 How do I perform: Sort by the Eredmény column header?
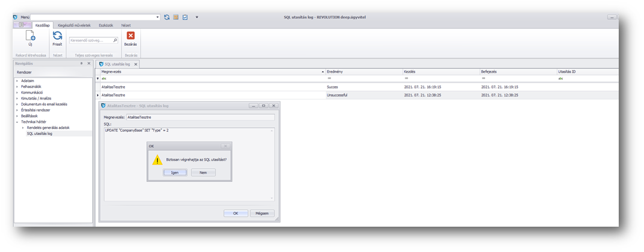362,72
